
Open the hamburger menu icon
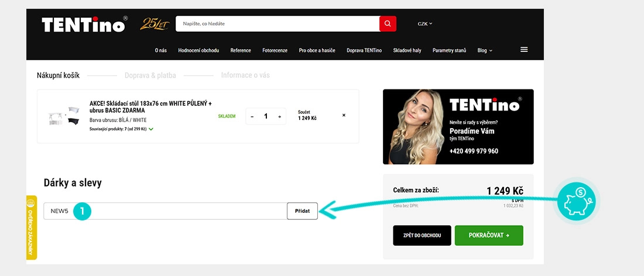pyautogui.click(x=524, y=50)
